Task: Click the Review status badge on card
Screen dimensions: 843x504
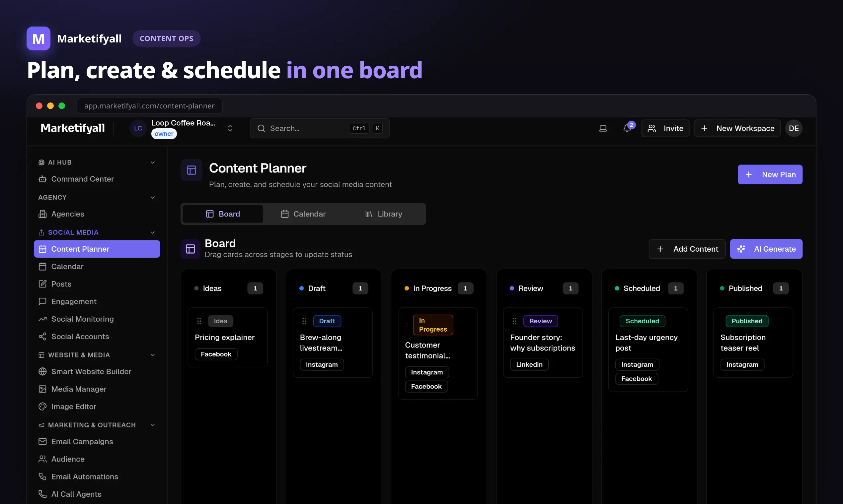Action: coord(540,321)
